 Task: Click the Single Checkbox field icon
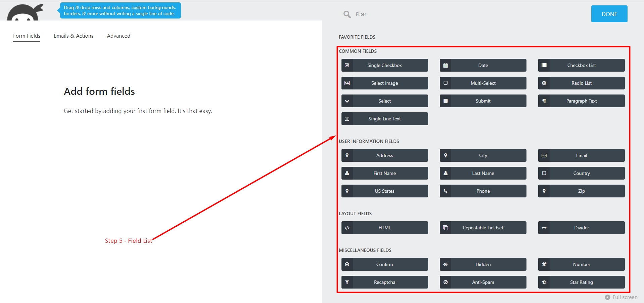click(x=347, y=65)
